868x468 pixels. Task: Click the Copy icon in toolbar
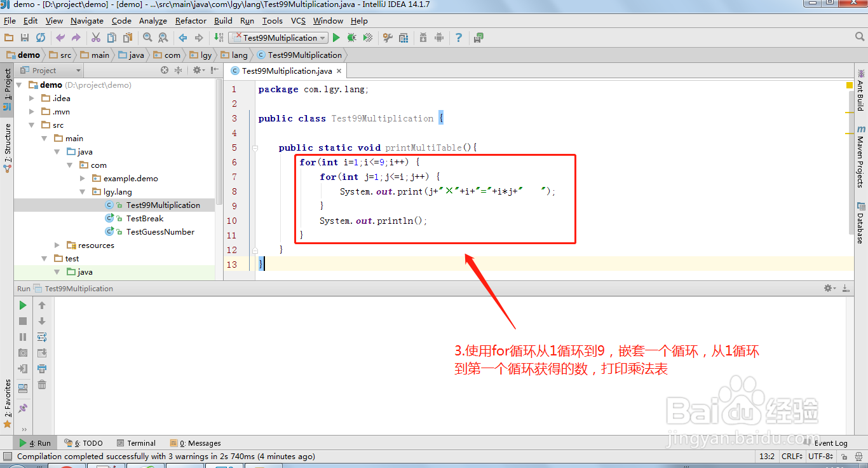pyautogui.click(x=112, y=38)
